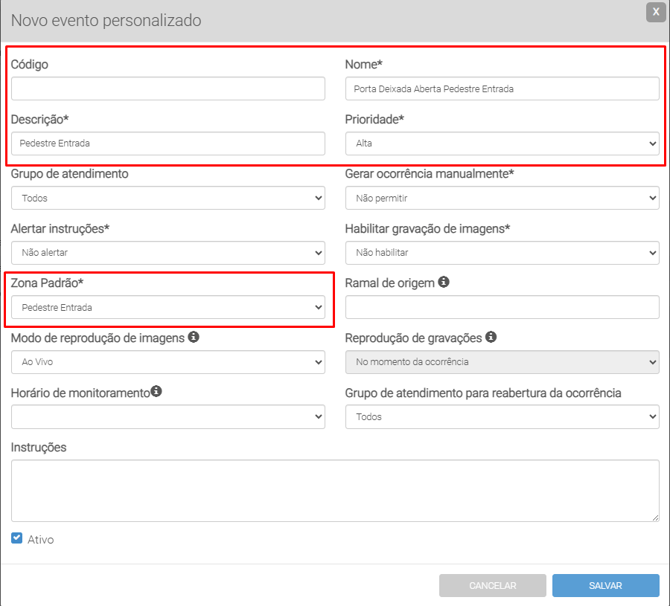Click info icon next to Ramal de origem

[x=444, y=283]
